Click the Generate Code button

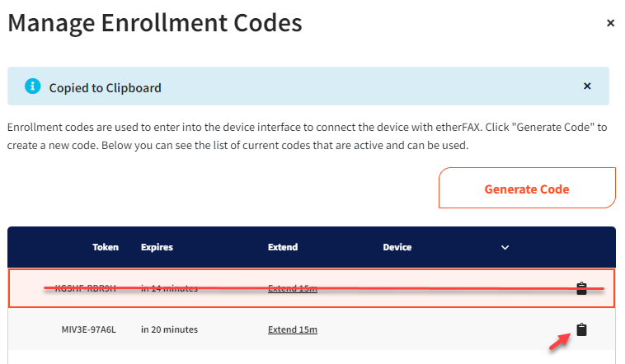coord(527,189)
